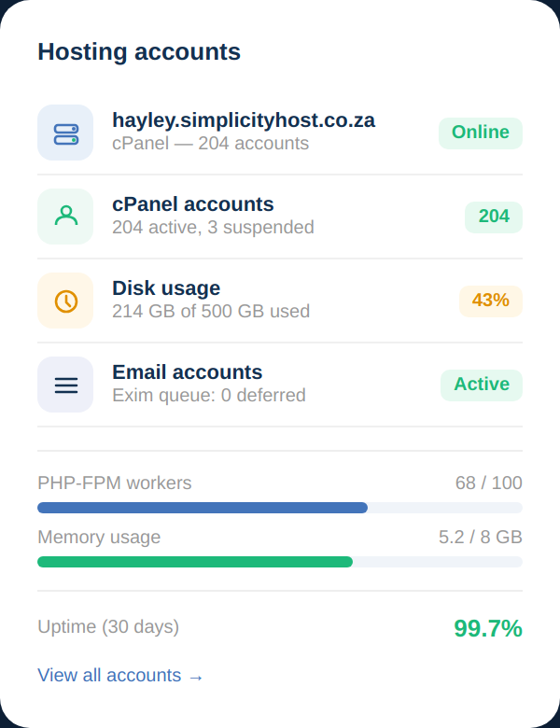Image resolution: width=560 pixels, height=728 pixels.
Task: Click the Active email status badge
Action: tap(481, 385)
